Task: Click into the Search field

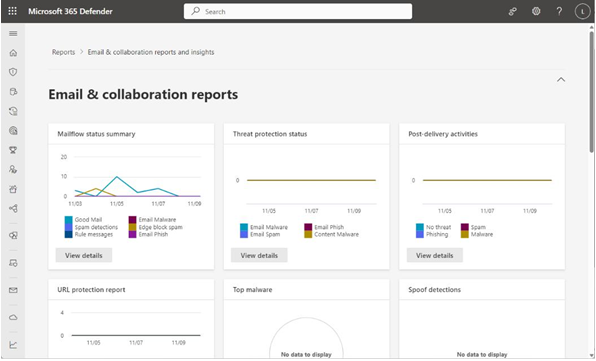Action: point(298,11)
